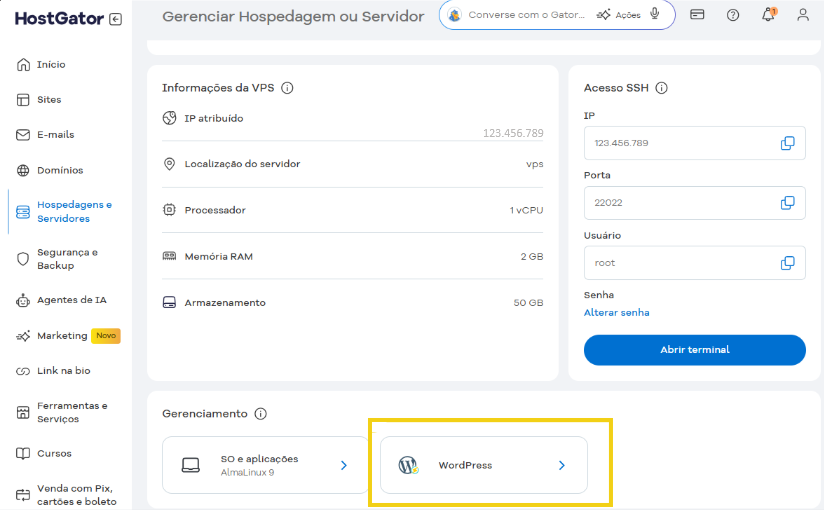824x510 pixels.
Task: Click the Marketing sparkle icon
Action: coord(23,336)
